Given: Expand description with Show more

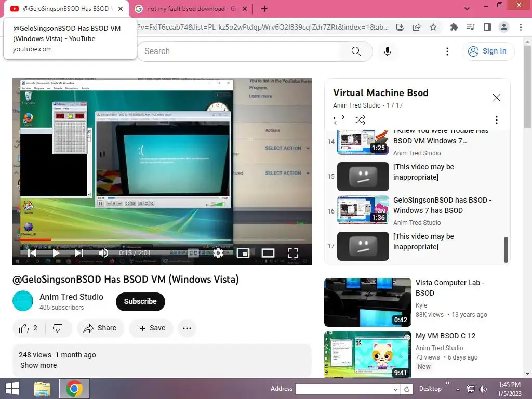Looking at the screenshot, I should (x=38, y=365).
